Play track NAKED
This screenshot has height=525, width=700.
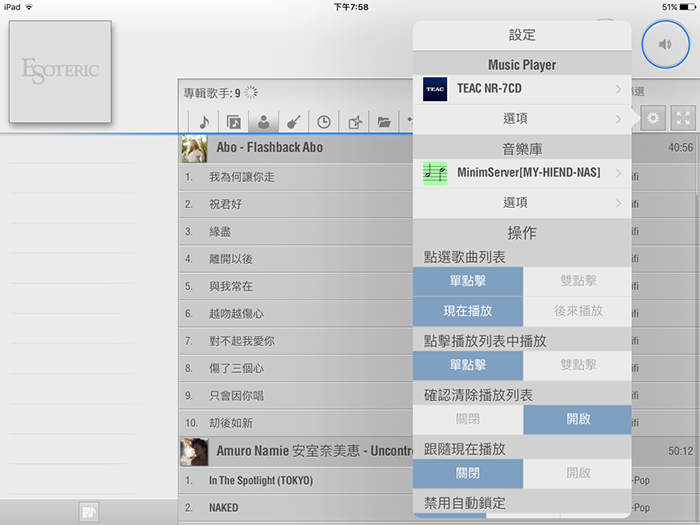pyautogui.click(x=296, y=508)
